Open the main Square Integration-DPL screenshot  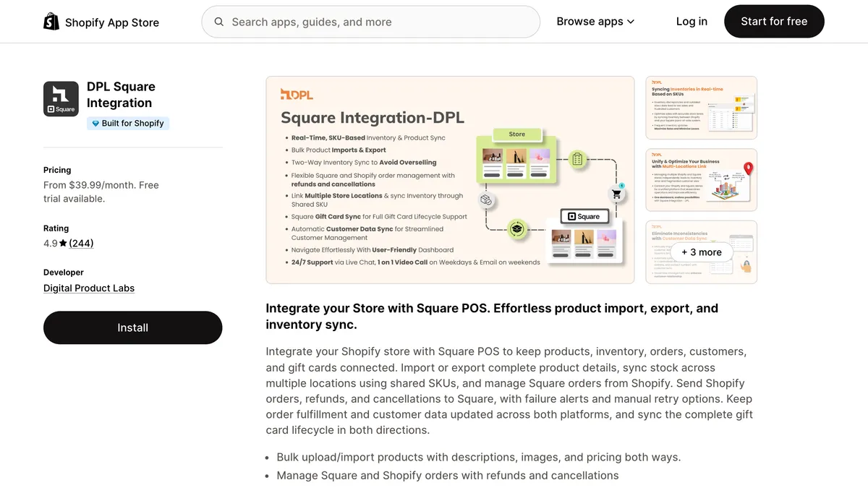click(x=450, y=180)
